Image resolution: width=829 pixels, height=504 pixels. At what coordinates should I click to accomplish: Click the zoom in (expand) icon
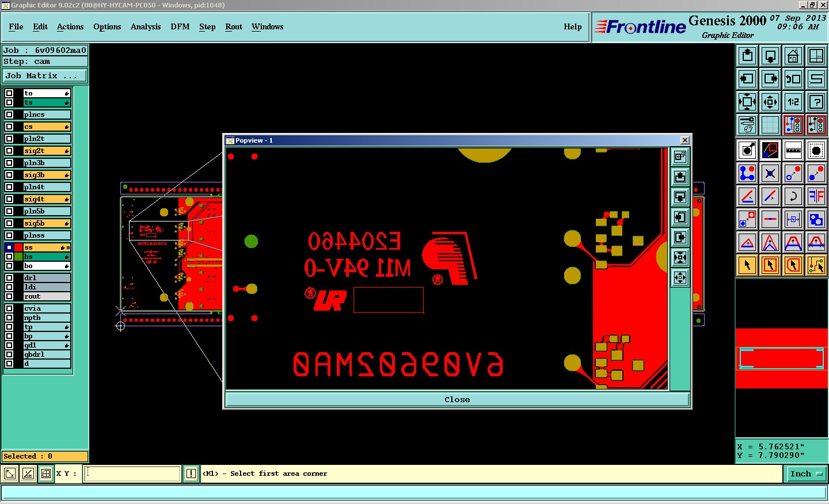(747, 102)
